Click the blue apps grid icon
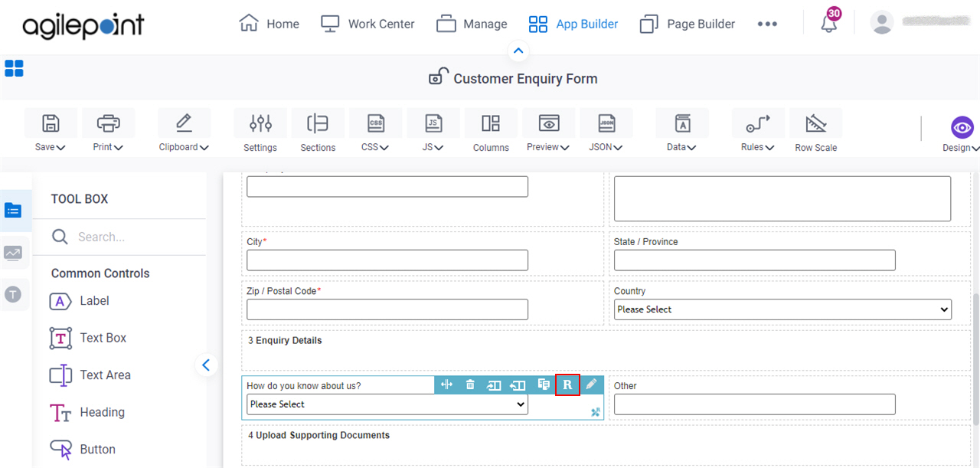This screenshot has height=468, width=980. tap(14, 68)
